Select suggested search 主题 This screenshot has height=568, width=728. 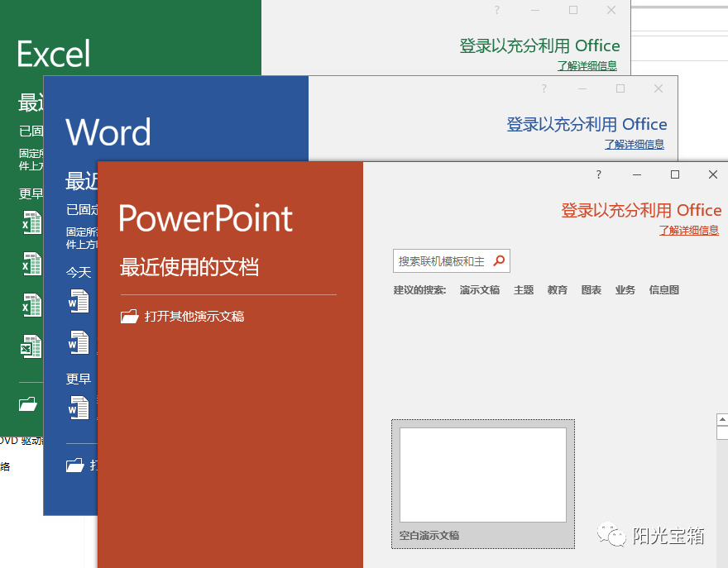(x=524, y=290)
